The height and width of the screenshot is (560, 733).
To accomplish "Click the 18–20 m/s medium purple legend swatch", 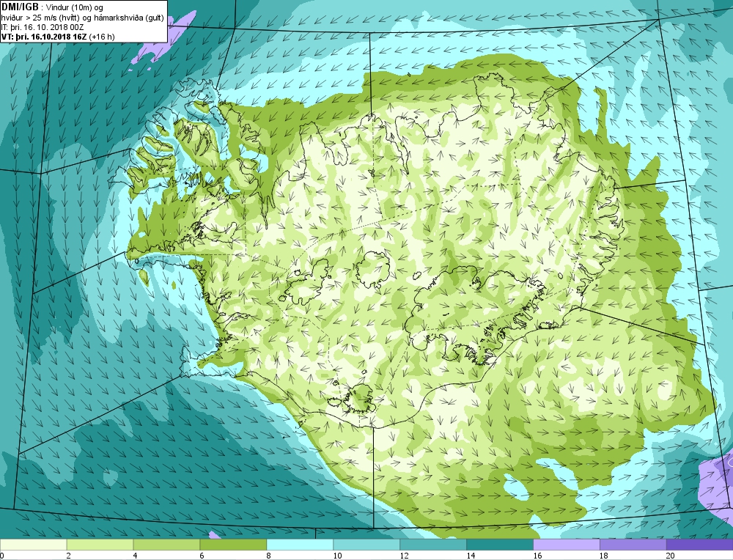I will click(x=633, y=545).
